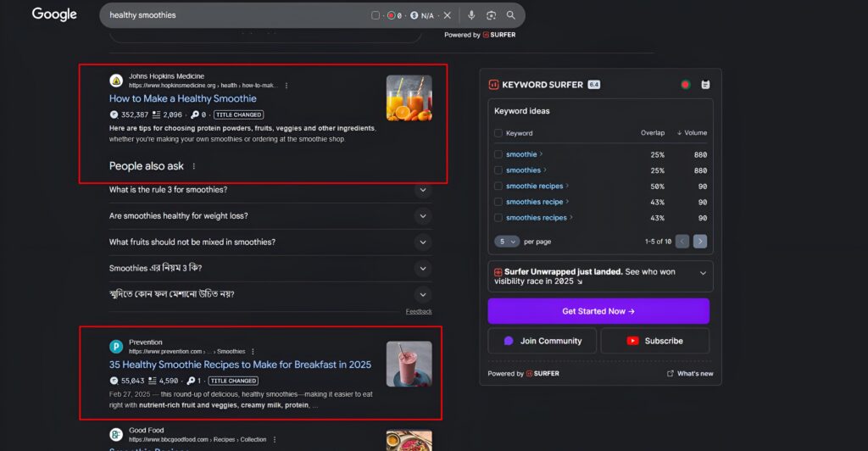Go to previous keyword ideas page
The width and height of the screenshot is (868, 451).
682,242
